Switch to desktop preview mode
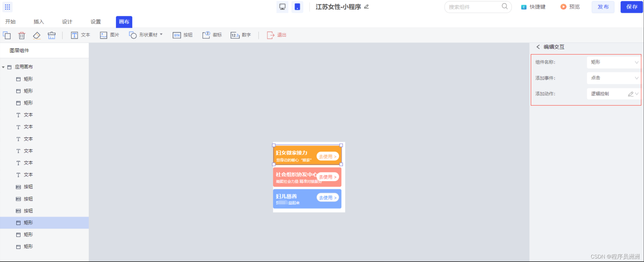Screen dimensions: 644x262 pos(282,7)
